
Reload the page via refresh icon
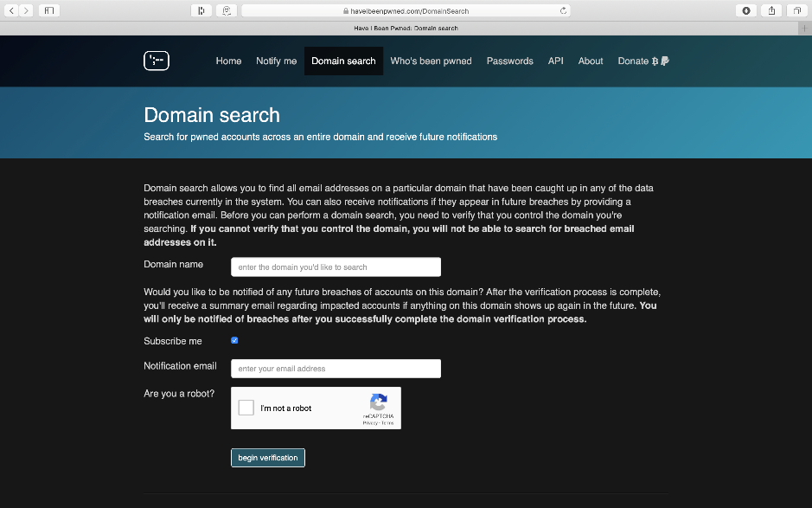pos(563,11)
